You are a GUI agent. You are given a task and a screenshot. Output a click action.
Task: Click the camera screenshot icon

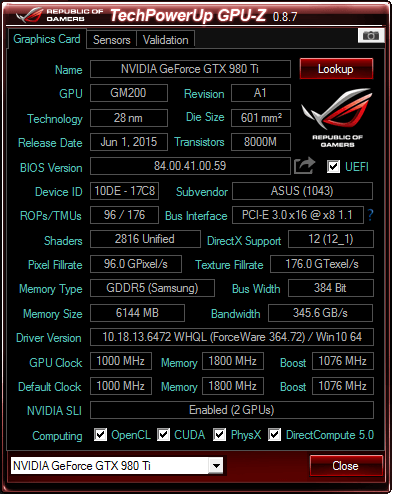point(371,35)
